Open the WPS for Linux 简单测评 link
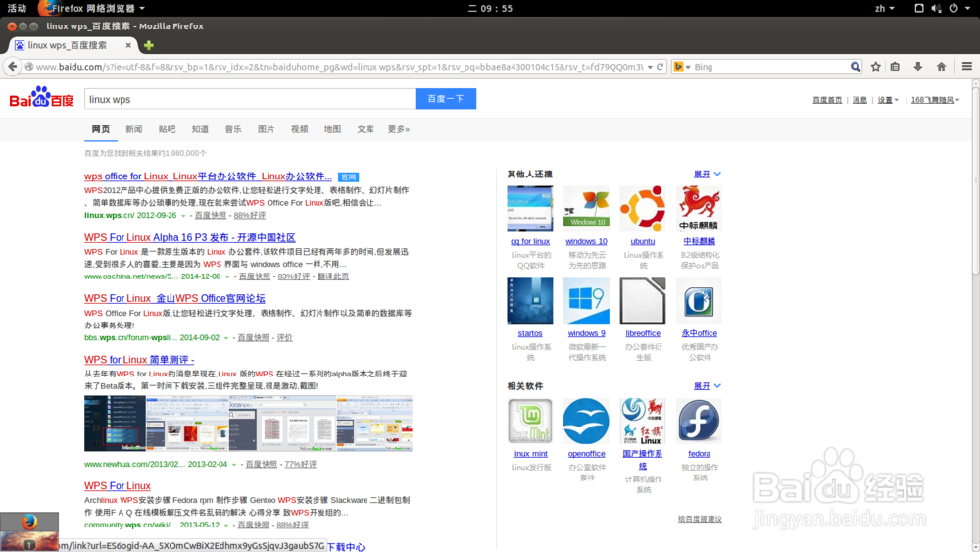 pyautogui.click(x=139, y=360)
